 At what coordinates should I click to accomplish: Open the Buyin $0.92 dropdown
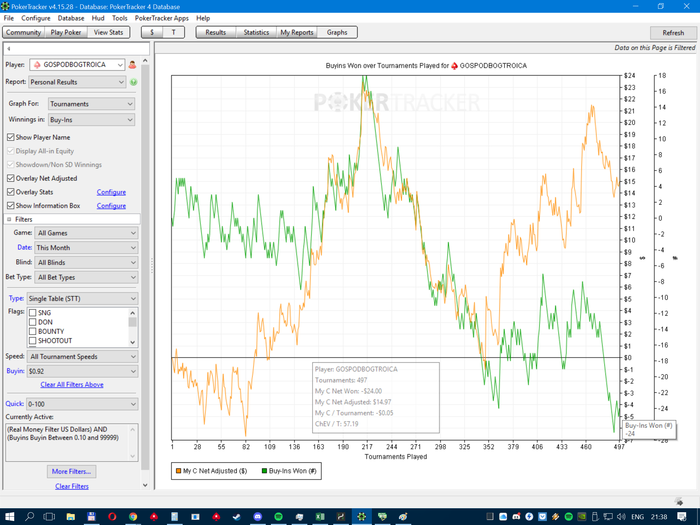(82, 371)
